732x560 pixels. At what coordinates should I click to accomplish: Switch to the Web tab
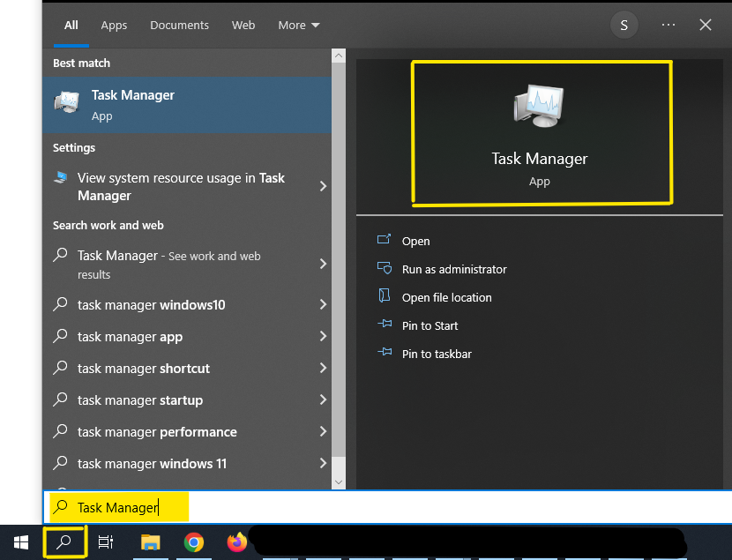tap(243, 26)
